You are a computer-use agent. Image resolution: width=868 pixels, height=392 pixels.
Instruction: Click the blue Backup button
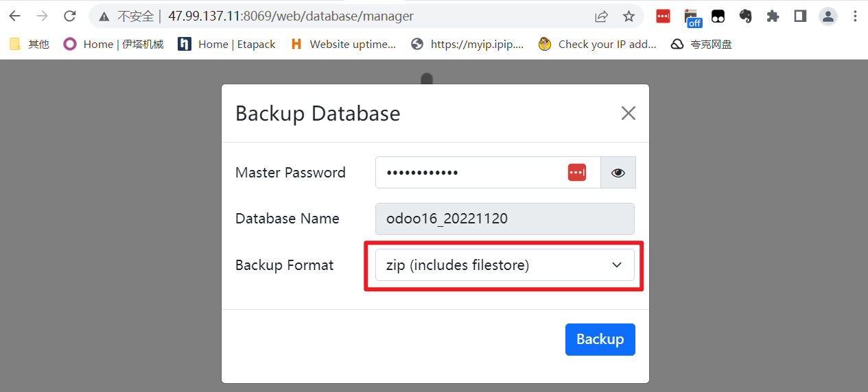pos(600,339)
